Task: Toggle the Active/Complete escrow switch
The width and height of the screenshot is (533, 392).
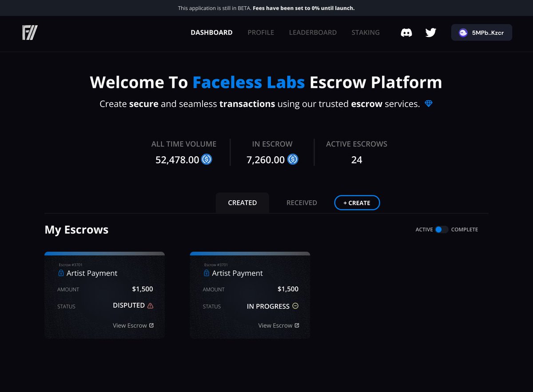Action: [x=442, y=230]
